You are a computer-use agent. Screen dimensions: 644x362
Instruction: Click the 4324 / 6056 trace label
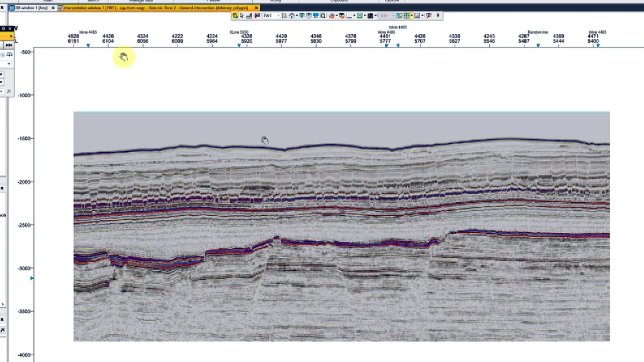coord(143,39)
